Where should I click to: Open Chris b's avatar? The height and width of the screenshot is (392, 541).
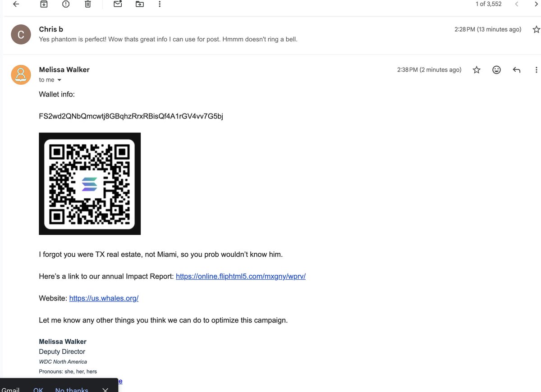[21, 35]
